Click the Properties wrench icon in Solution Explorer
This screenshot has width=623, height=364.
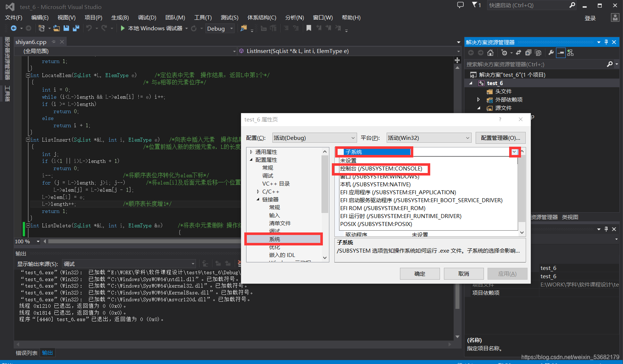click(x=551, y=53)
